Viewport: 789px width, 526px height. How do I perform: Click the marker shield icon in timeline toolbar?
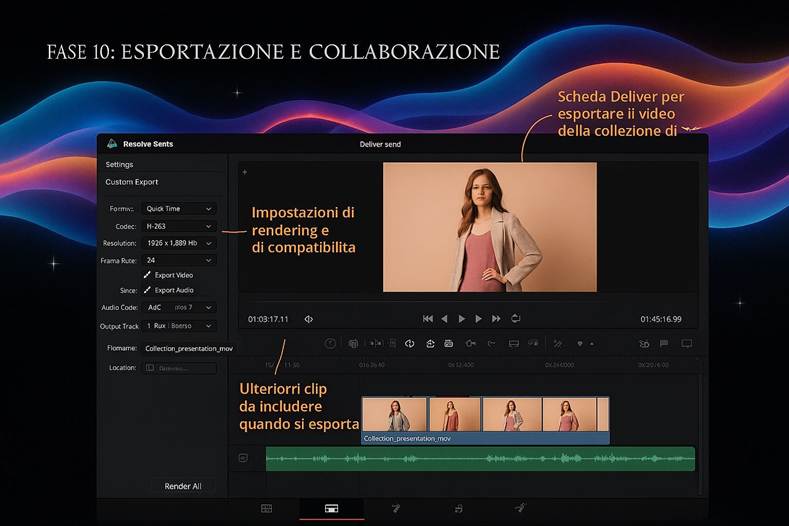click(x=580, y=344)
